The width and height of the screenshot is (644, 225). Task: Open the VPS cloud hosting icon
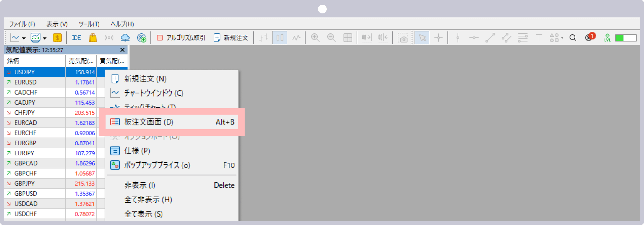click(x=125, y=38)
